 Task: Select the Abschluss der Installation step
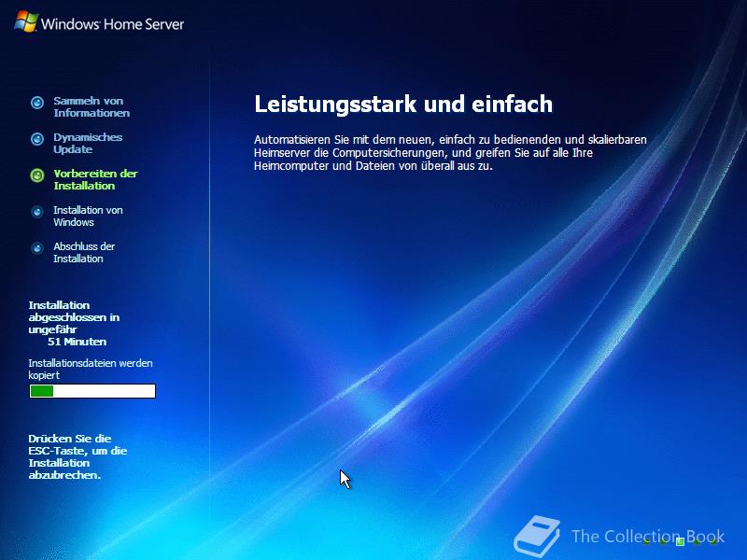[84, 252]
